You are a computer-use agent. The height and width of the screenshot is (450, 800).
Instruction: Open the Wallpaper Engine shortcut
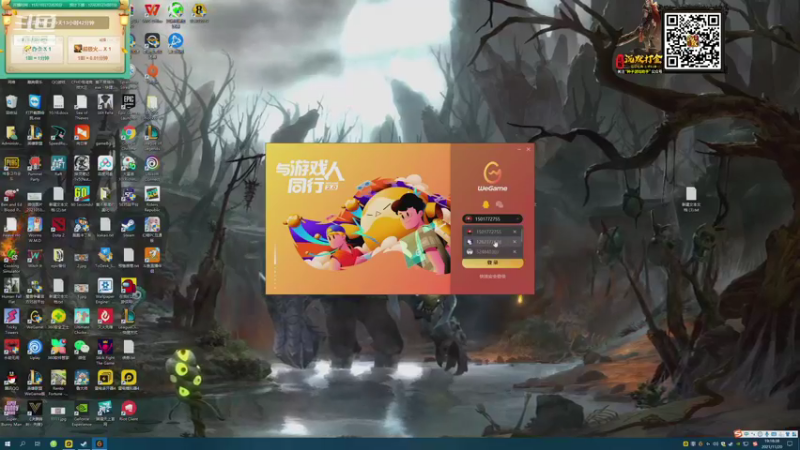point(105,290)
